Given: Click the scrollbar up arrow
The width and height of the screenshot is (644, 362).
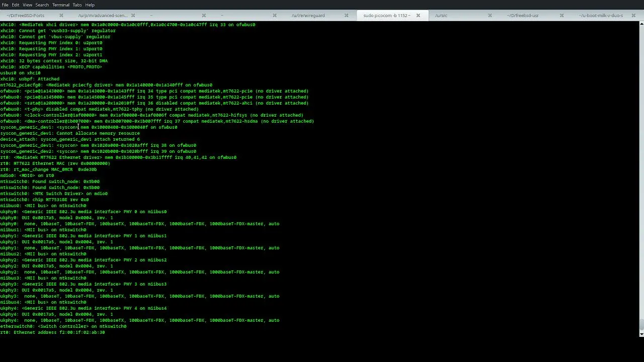Looking at the screenshot, I should (x=641, y=24).
